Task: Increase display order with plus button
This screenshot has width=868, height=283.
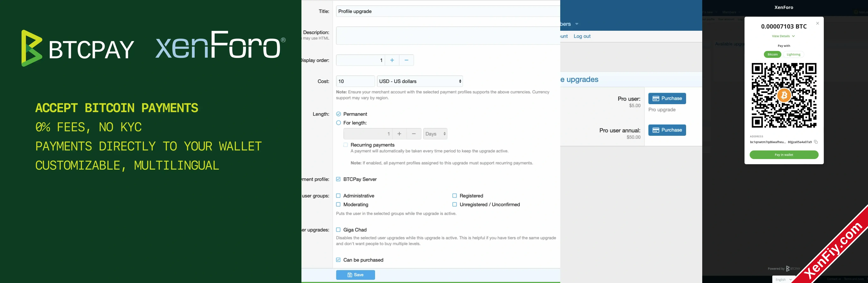Action: tap(392, 60)
